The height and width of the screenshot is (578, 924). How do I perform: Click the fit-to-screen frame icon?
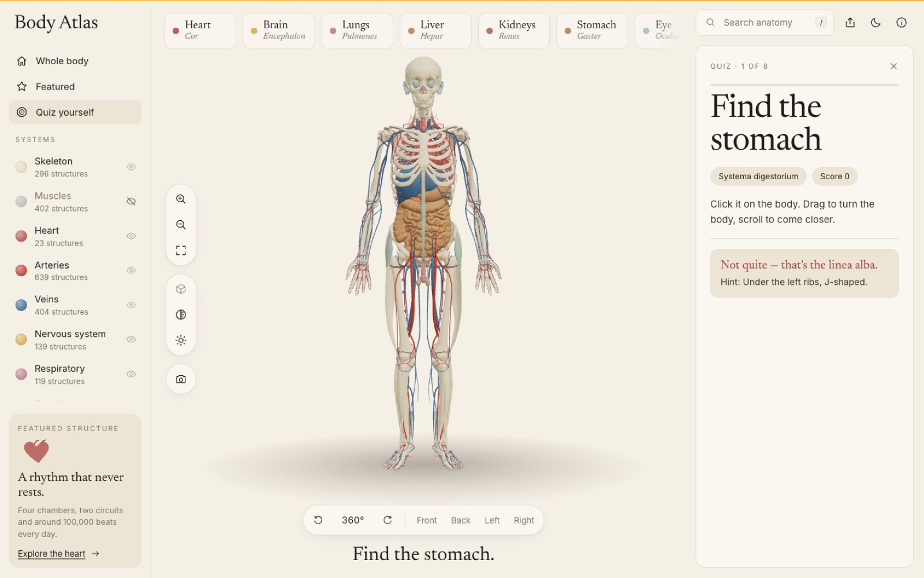[x=181, y=250]
